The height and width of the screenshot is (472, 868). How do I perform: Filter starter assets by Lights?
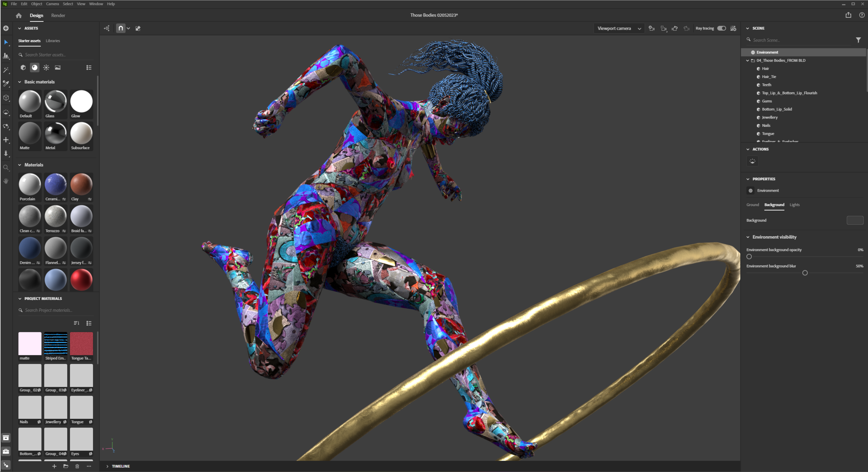[46, 68]
